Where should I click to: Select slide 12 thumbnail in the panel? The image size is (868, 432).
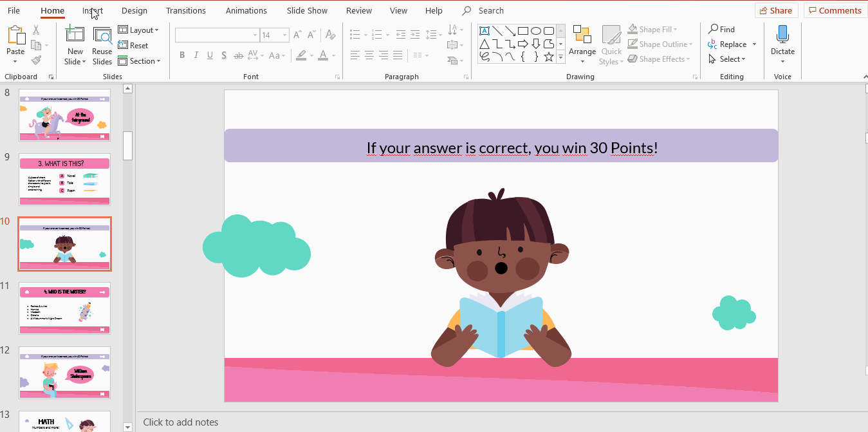[x=64, y=372]
